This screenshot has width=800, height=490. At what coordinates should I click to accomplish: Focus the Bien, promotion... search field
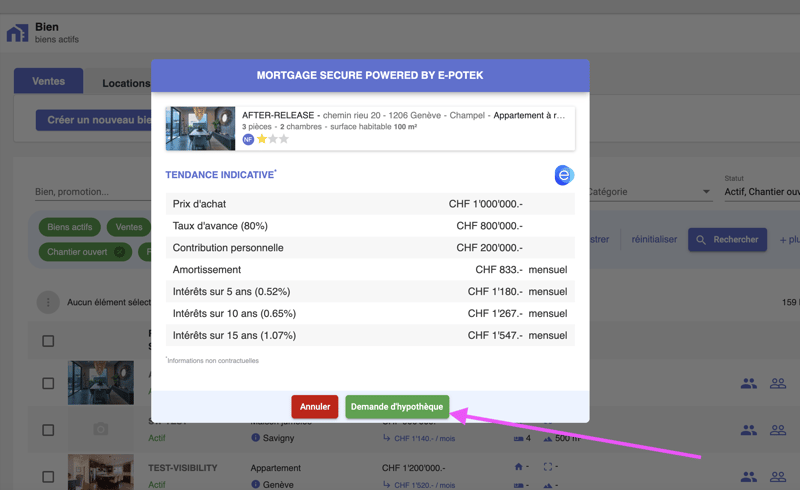pos(93,192)
